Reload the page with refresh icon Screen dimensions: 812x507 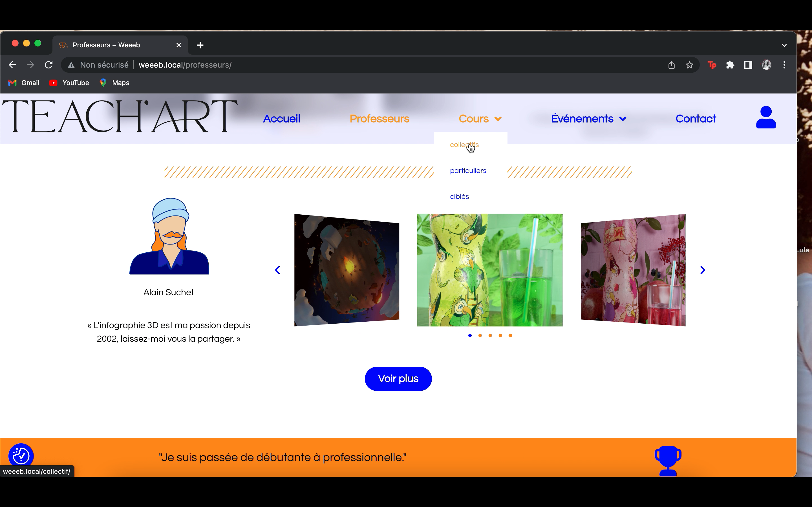(x=49, y=65)
